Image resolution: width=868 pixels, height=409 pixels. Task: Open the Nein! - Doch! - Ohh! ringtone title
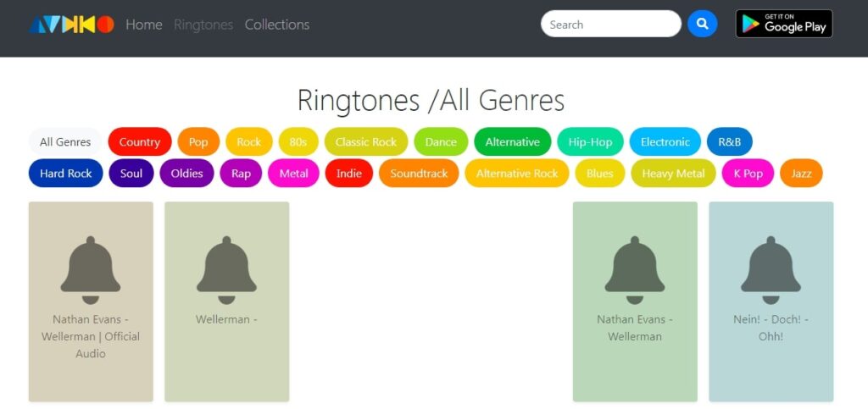click(x=771, y=328)
